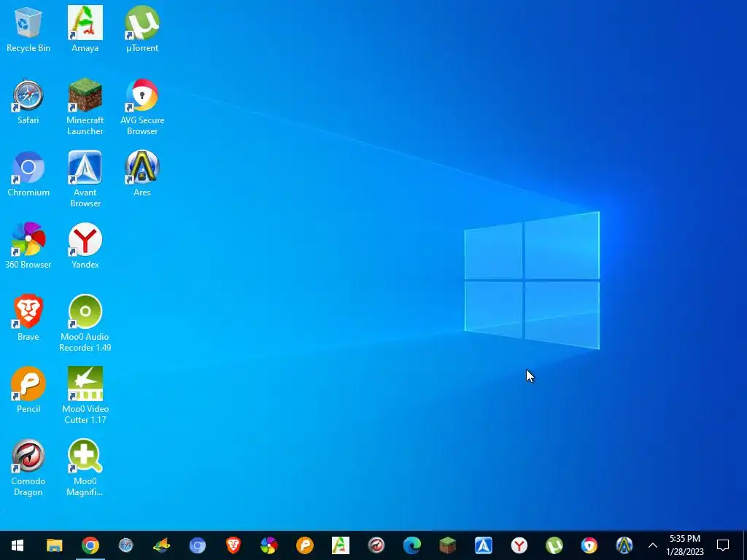This screenshot has height=560, width=747.
Task: Select the Moo0 Audio Recorder 1.49 shortcut
Action: click(x=85, y=324)
